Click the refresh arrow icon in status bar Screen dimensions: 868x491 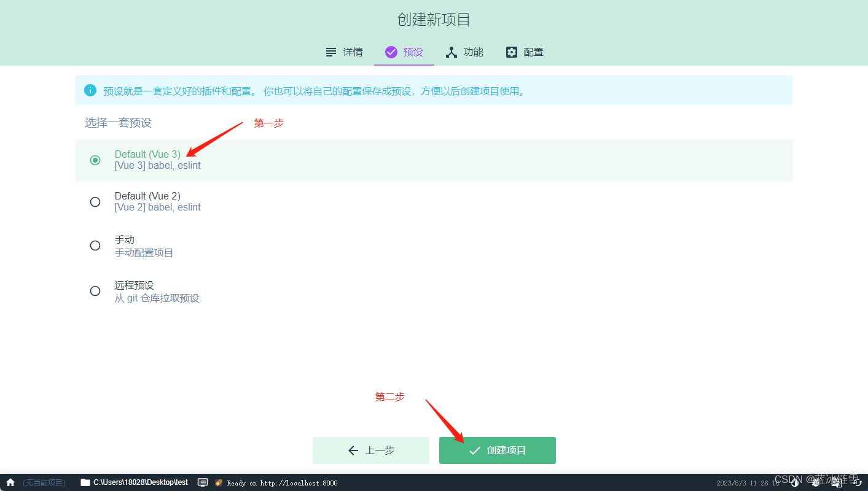859,482
